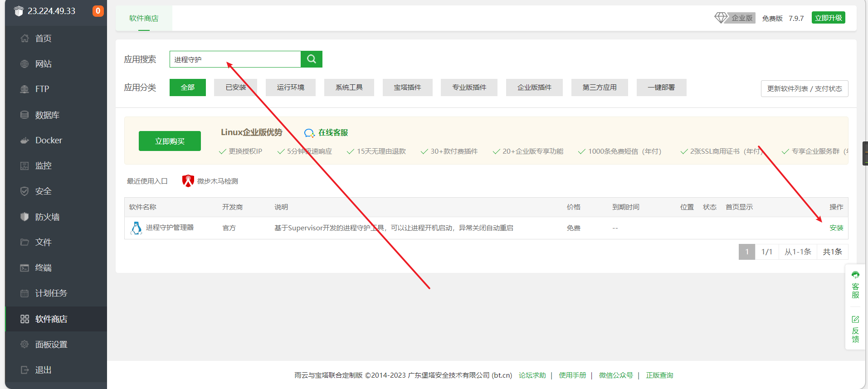The image size is (868, 389).
Task: Filter by 宝塔插件 category
Action: click(407, 88)
